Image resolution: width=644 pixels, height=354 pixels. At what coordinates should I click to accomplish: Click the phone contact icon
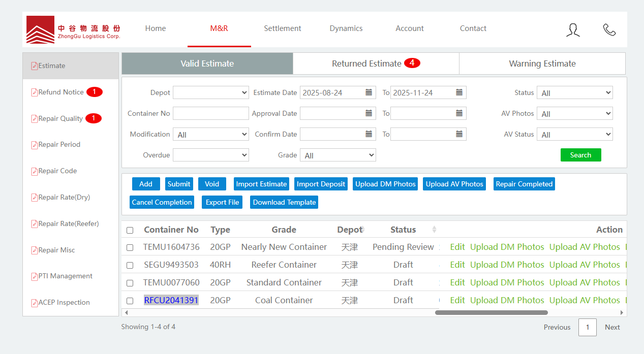(x=609, y=30)
